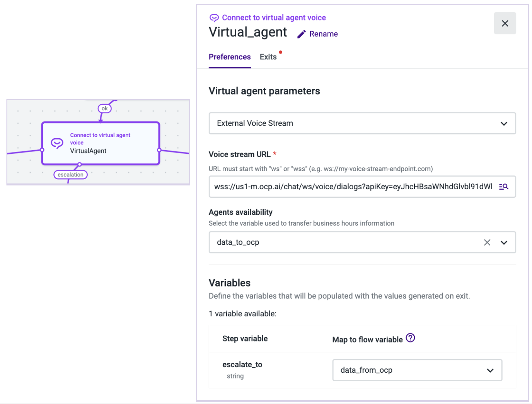Click inside the Voice stream URL field

[x=353, y=187]
